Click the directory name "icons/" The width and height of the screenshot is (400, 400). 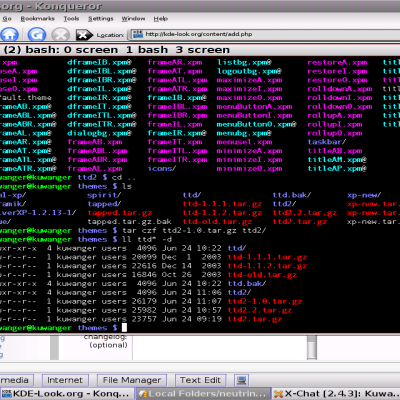[x=162, y=169]
